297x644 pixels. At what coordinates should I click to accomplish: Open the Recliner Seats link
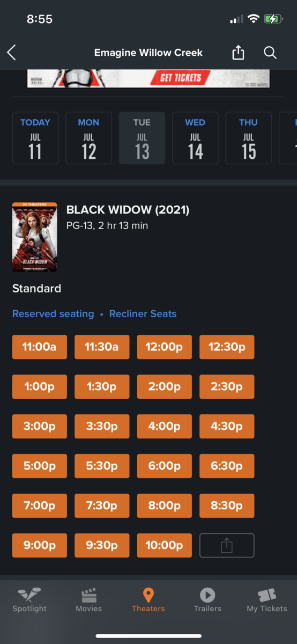(143, 314)
